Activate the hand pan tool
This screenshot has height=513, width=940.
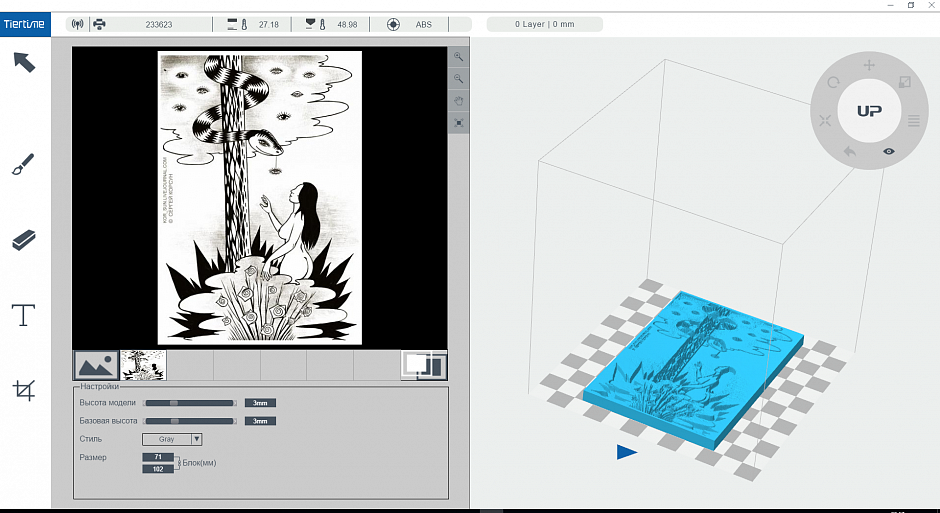point(459,101)
